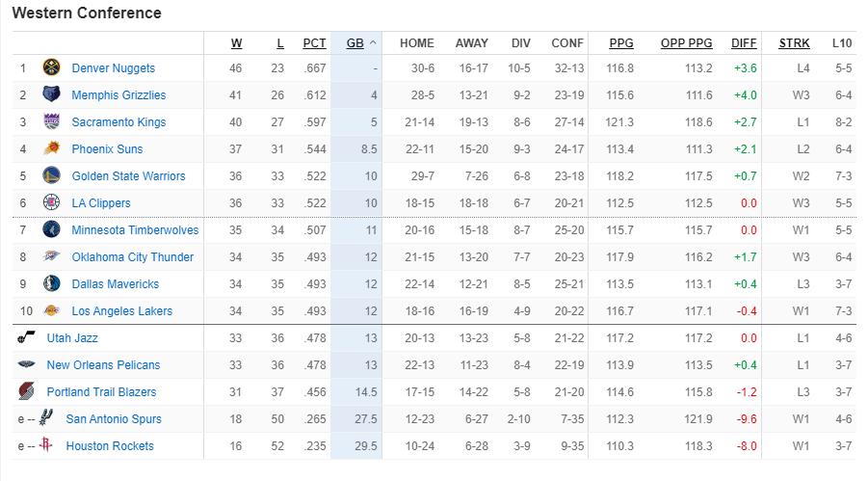Open the Los Angeles Lakers team link
This screenshot has height=481, width=868.
121,311
